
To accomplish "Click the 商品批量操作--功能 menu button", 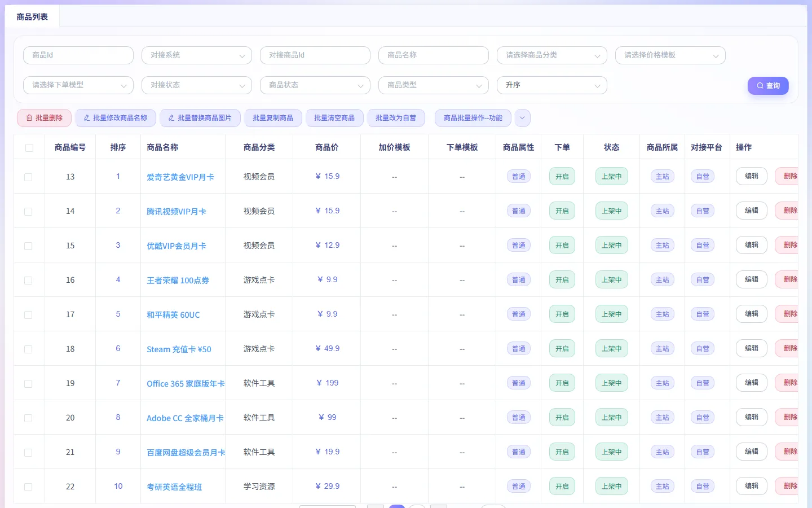I will pos(473,118).
